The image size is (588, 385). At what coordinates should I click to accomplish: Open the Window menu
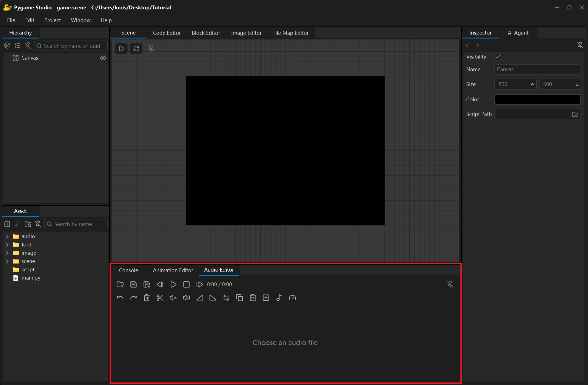[x=81, y=20]
